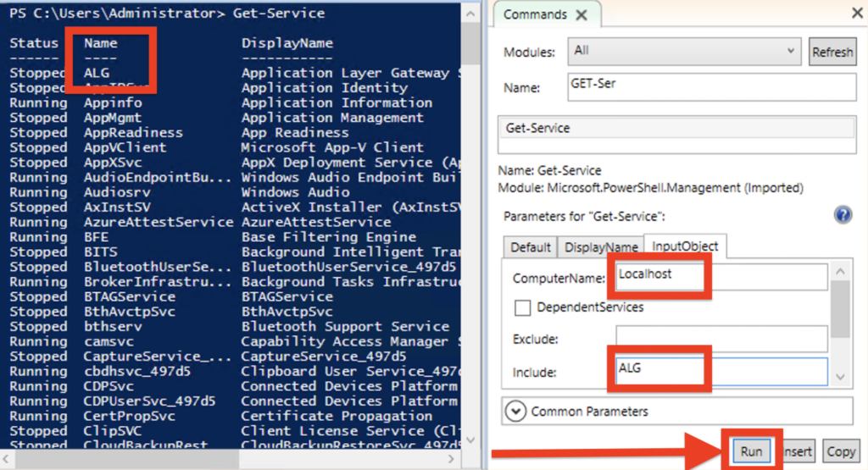Screen dimensions: 868x470
Task: Select the InputObject parameter tab
Action: tap(686, 246)
